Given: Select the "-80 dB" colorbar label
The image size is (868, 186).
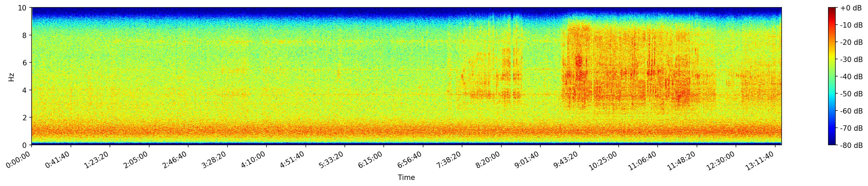Looking at the screenshot, I should 851,146.
